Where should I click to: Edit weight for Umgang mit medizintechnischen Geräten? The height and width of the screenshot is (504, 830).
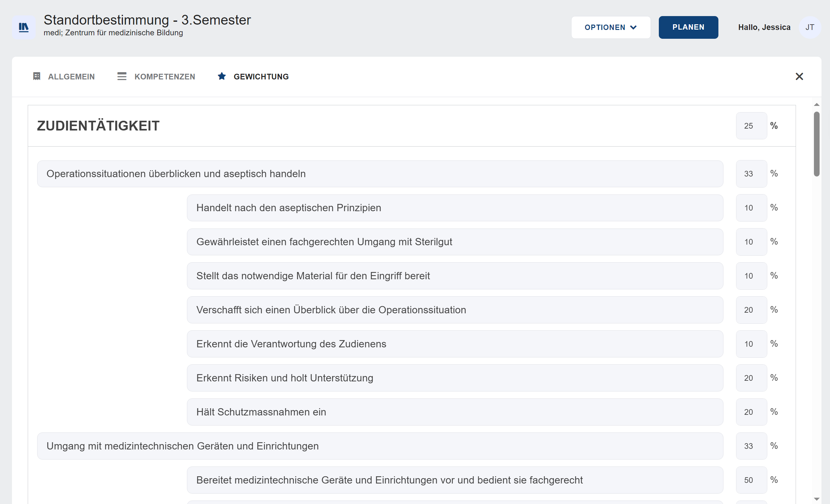[x=751, y=446]
